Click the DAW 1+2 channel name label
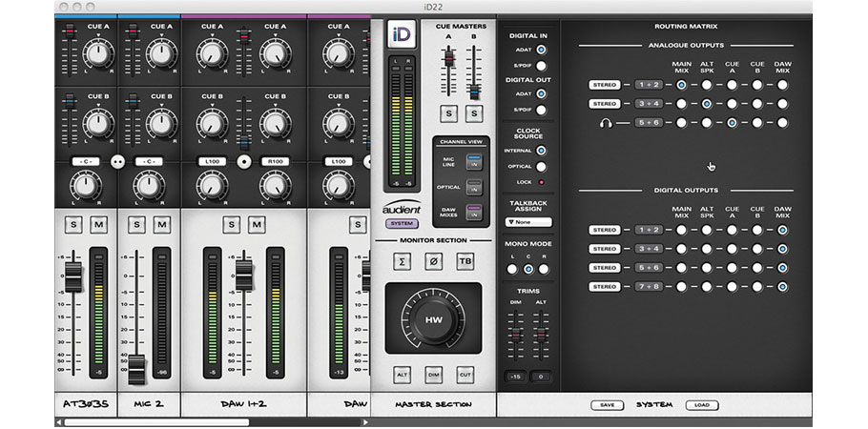Screen dimensions: 868x429 (244, 404)
